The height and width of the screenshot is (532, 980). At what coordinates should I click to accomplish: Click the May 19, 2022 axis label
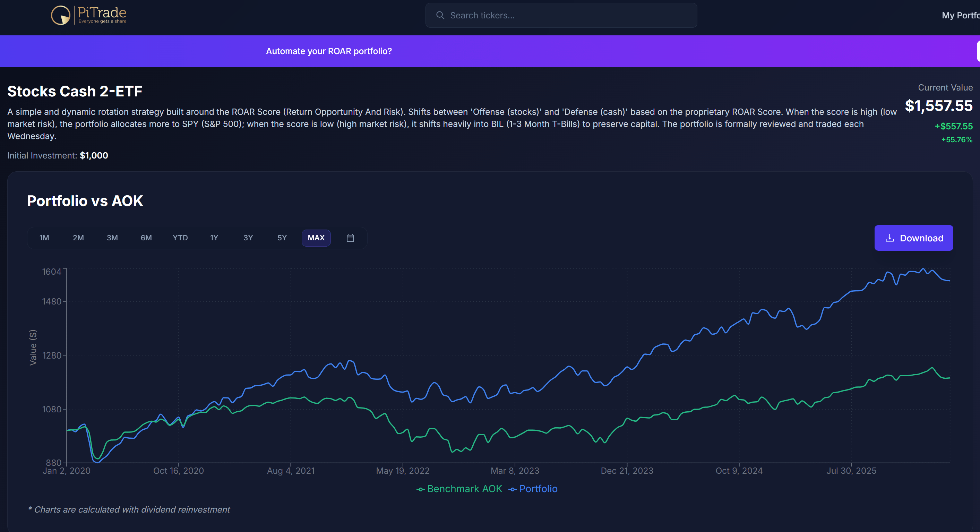pyautogui.click(x=403, y=471)
